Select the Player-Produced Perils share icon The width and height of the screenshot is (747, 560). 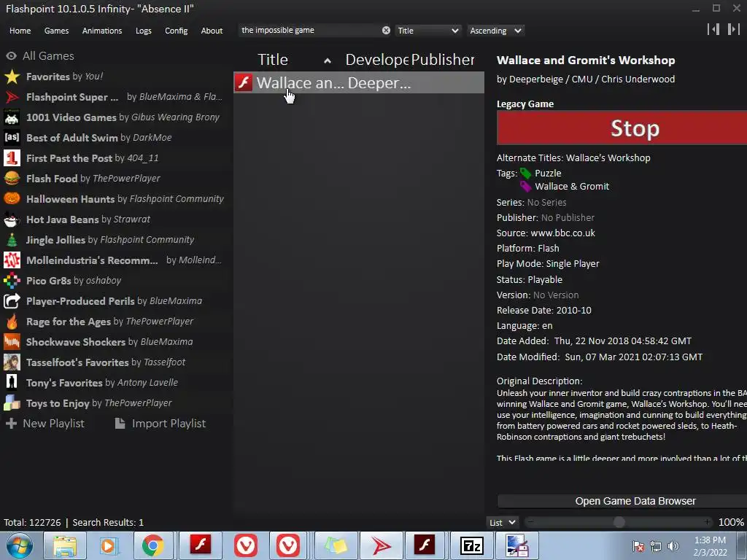click(x=12, y=301)
